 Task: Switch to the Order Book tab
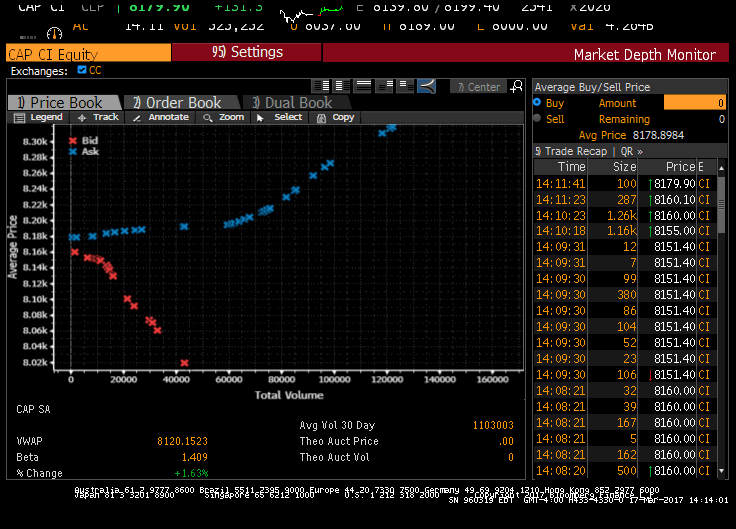click(182, 102)
